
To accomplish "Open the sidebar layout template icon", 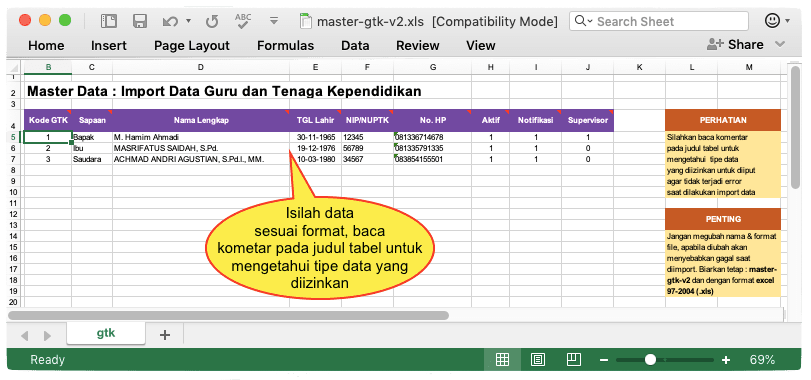I will (109, 21).
